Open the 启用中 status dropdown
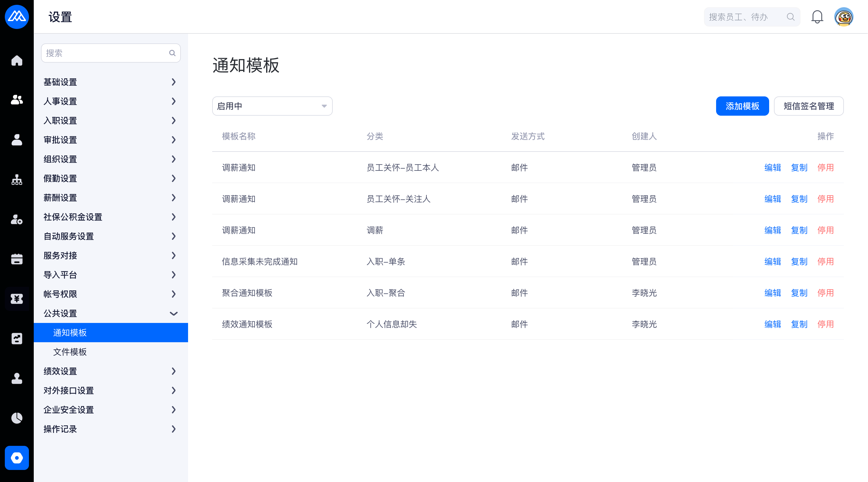The height and width of the screenshot is (482, 868). pos(272,106)
